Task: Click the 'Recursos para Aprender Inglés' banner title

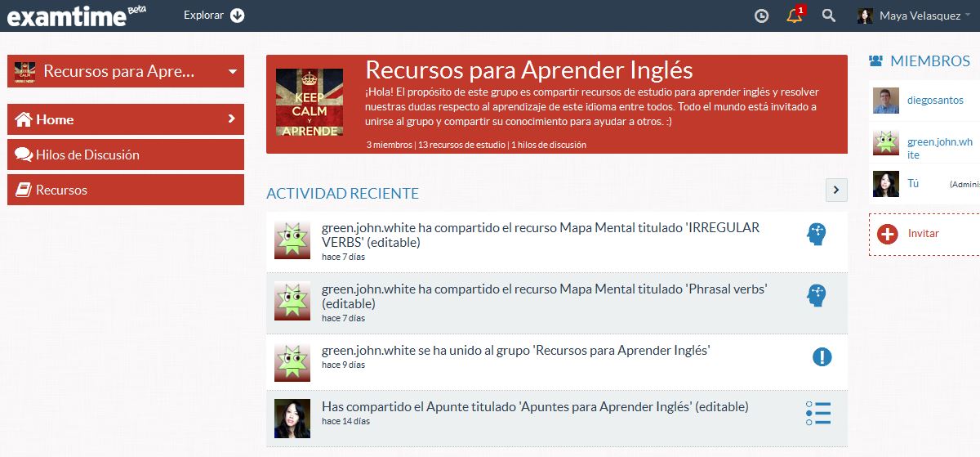Action: pos(529,69)
